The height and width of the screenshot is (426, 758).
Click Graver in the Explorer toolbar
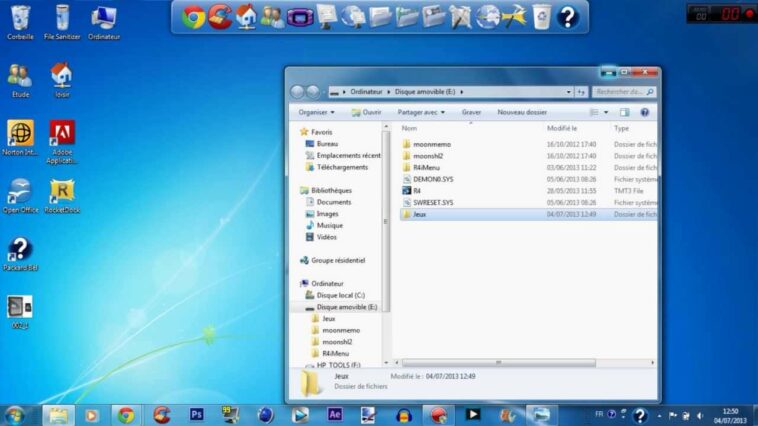click(x=471, y=112)
